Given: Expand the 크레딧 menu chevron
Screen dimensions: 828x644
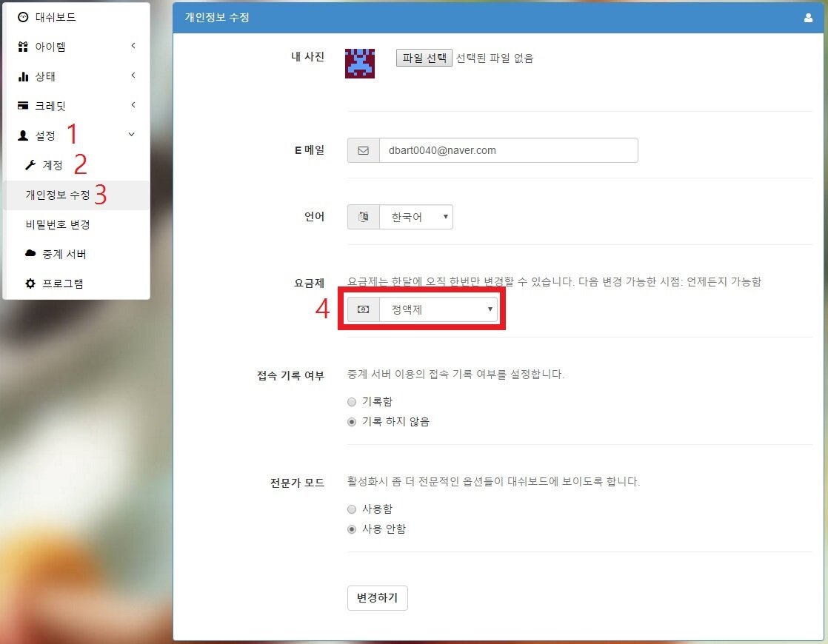Looking at the screenshot, I should click(x=133, y=105).
